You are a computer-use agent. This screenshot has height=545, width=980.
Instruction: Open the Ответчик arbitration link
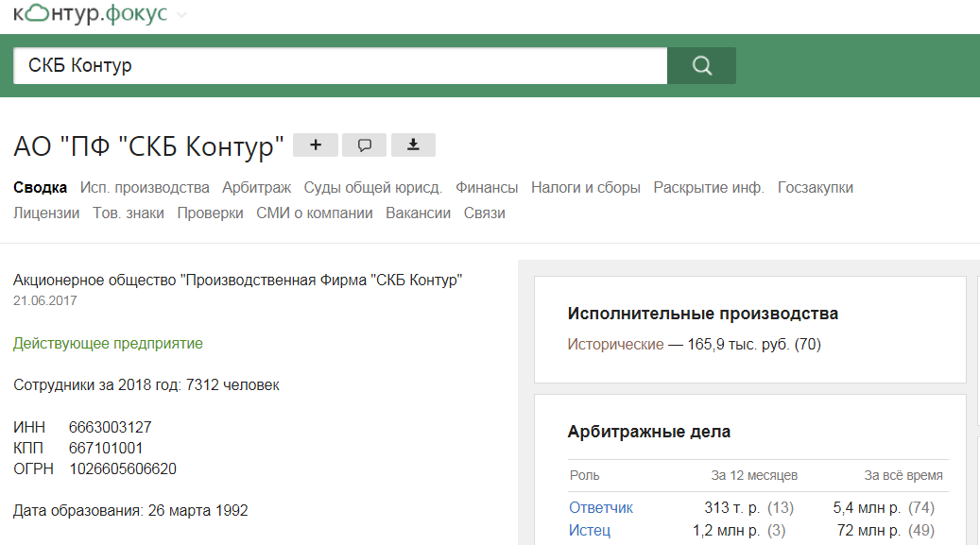pos(601,507)
